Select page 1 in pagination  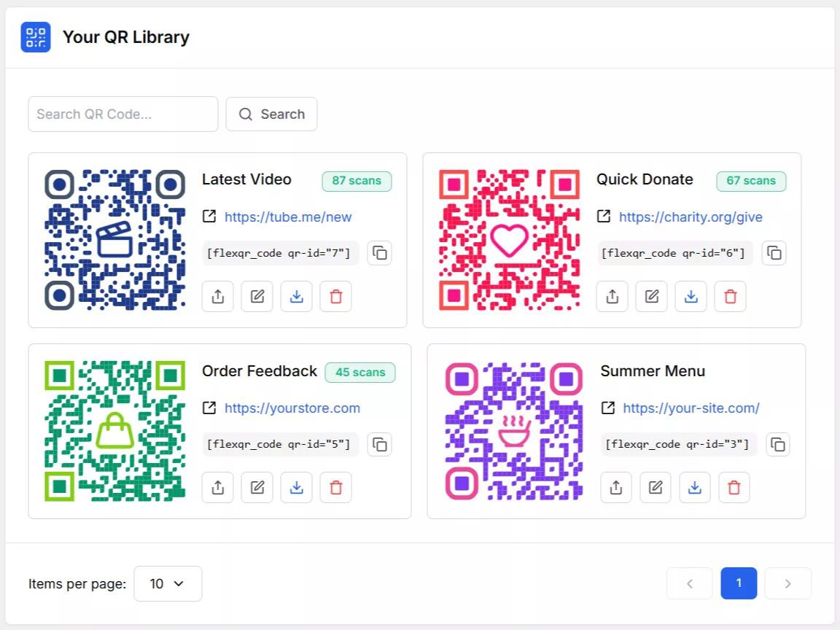pyautogui.click(x=739, y=583)
